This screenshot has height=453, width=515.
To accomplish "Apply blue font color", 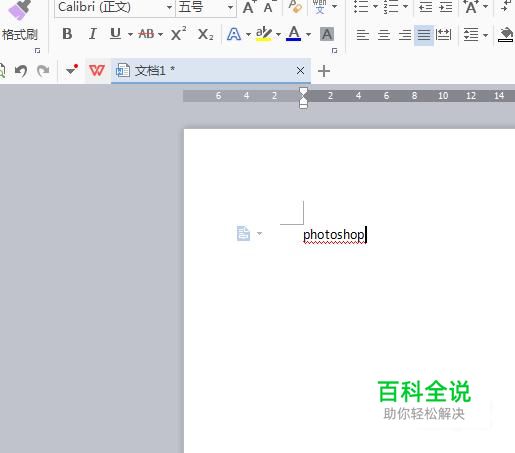I will (294, 34).
